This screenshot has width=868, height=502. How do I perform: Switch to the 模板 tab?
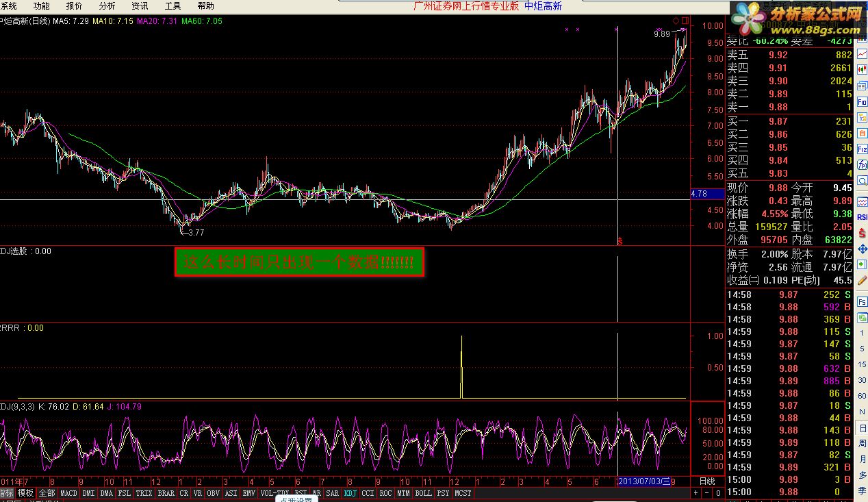[26, 493]
